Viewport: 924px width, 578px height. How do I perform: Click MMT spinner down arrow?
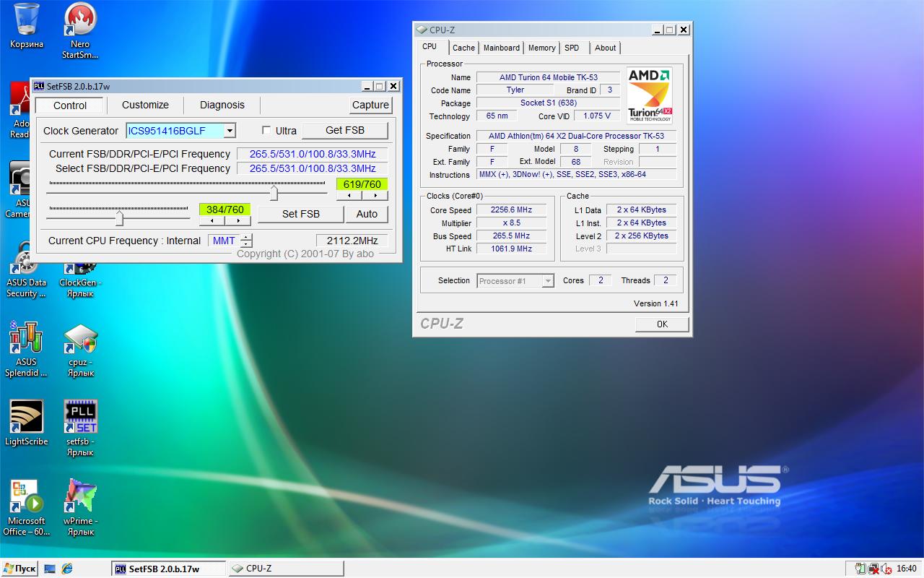tap(246, 244)
